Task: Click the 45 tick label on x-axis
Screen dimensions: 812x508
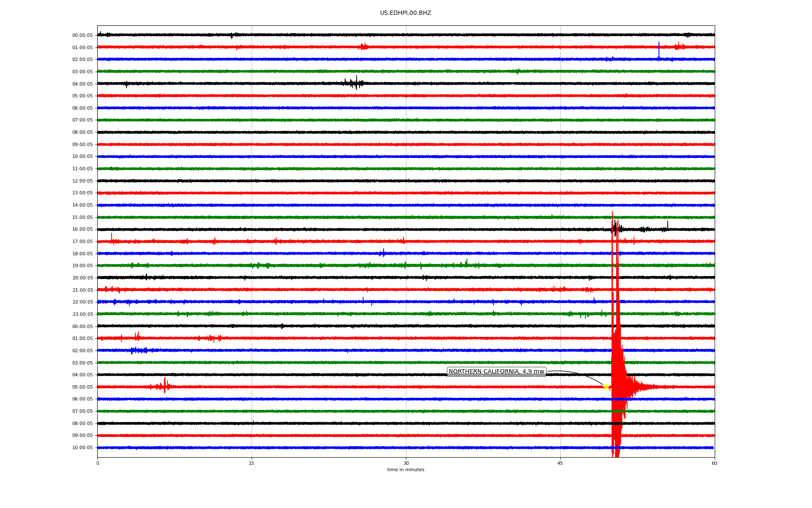Action: tap(560, 464)
